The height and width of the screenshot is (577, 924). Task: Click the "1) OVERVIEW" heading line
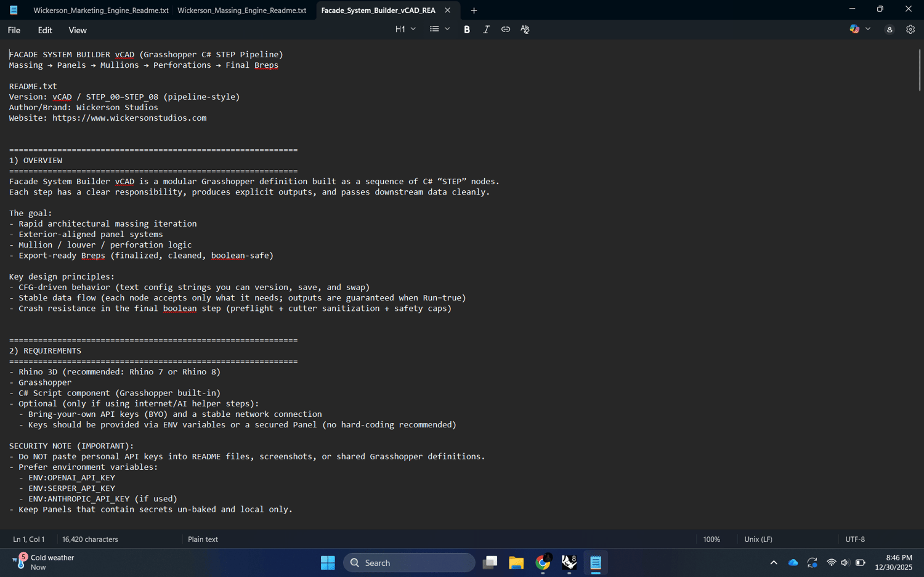(x=36, y=161)
